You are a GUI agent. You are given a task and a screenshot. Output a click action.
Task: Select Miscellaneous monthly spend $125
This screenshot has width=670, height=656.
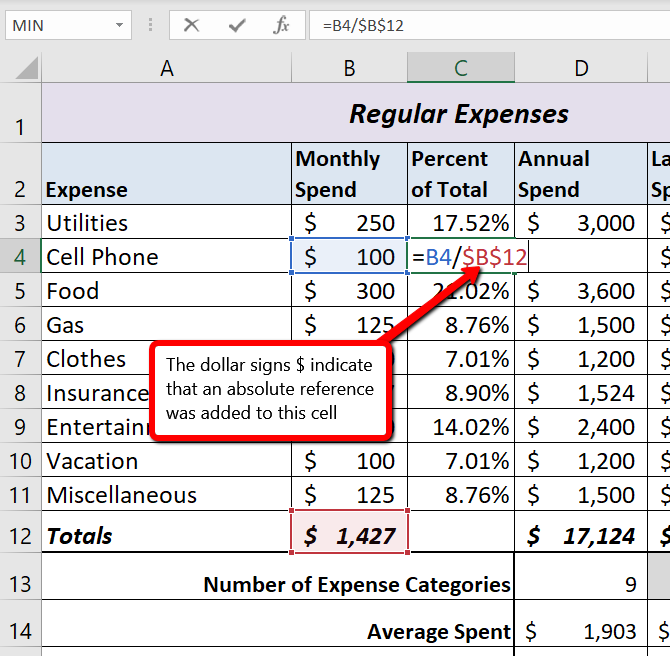click(x=350, y=494)
